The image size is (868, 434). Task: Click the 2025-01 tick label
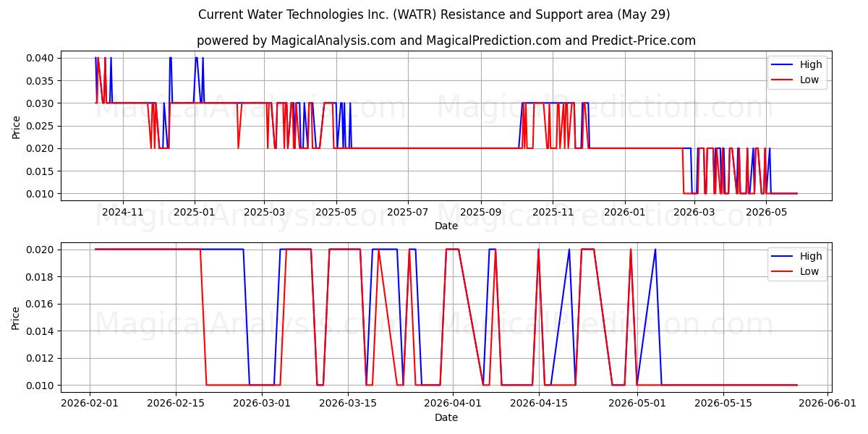pyautogui.click(x=194, y=212)
